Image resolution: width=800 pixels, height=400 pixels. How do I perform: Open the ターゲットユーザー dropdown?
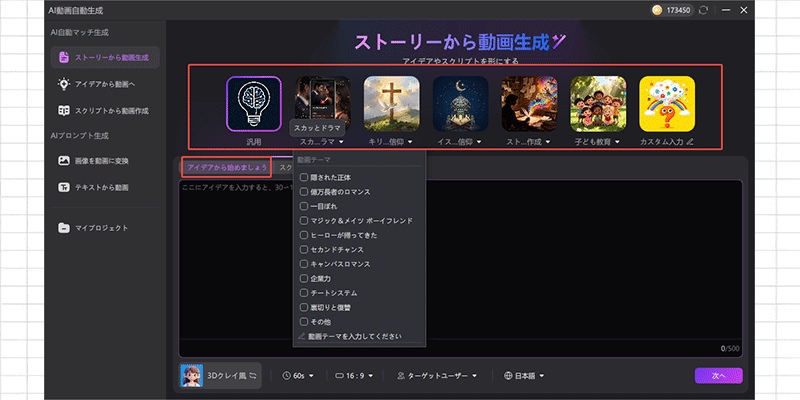pyautogui.click(x=437, y=376)
